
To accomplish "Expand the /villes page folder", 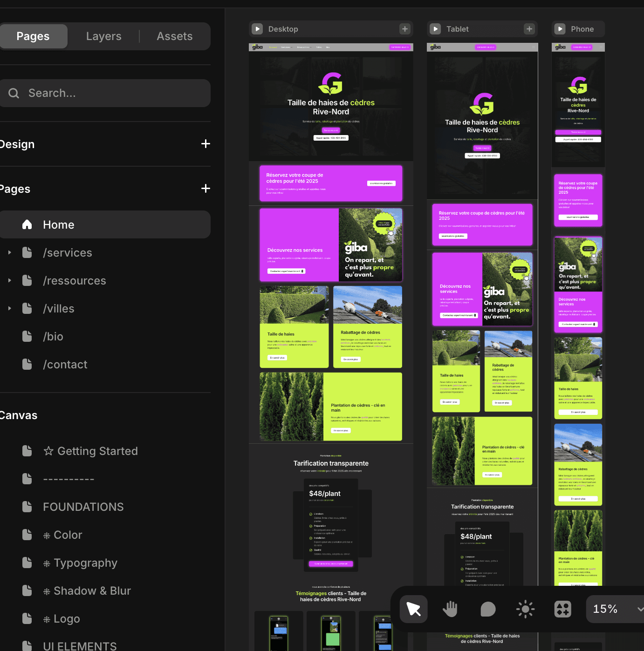I will coord(9,308).
